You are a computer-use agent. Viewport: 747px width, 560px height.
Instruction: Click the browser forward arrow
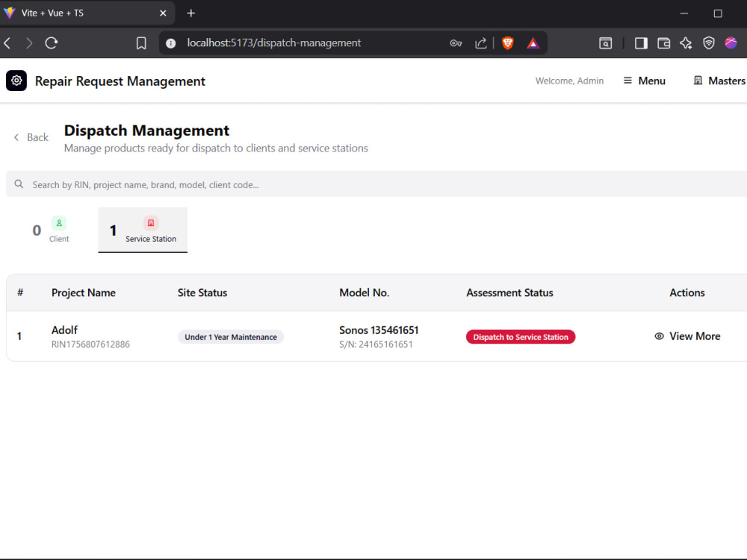(x=30, y=43)
